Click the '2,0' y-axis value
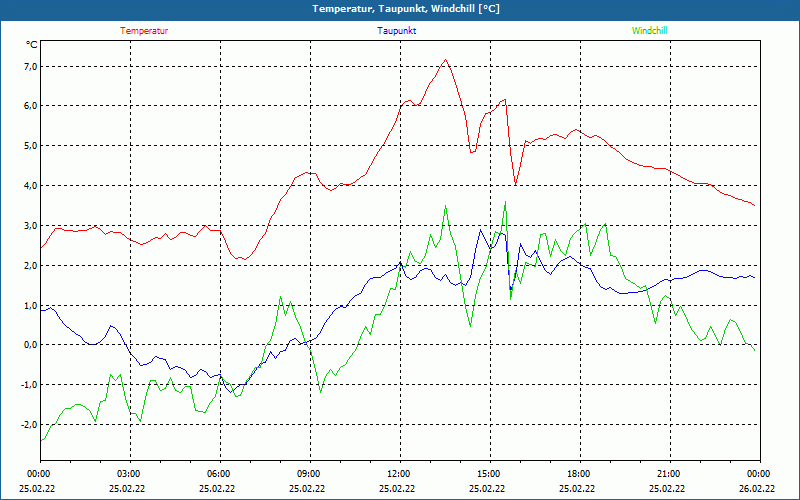Viewport: 800px width, 500px height. [x=31, y=265]
